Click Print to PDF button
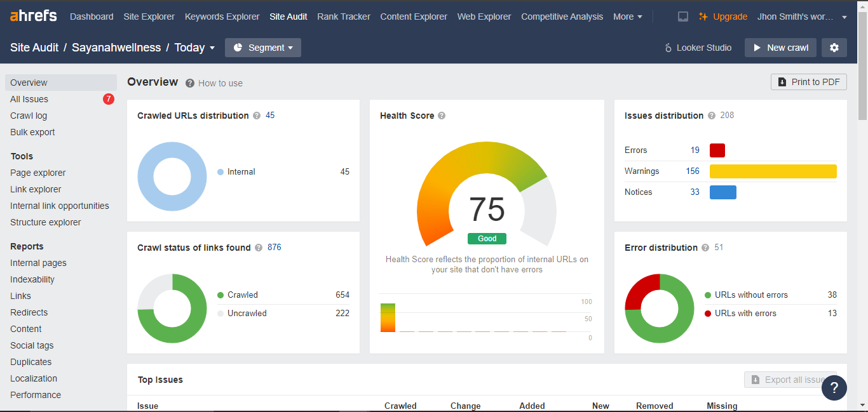868x412 pixels. [x=809, y=82]
